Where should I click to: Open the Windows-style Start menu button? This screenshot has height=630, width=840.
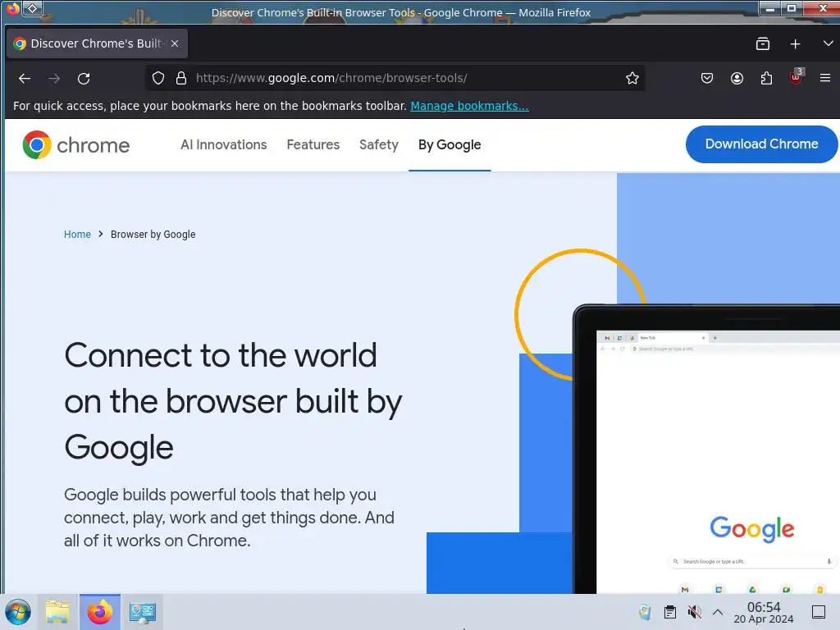pyautogui.click(x=18, y=612)
